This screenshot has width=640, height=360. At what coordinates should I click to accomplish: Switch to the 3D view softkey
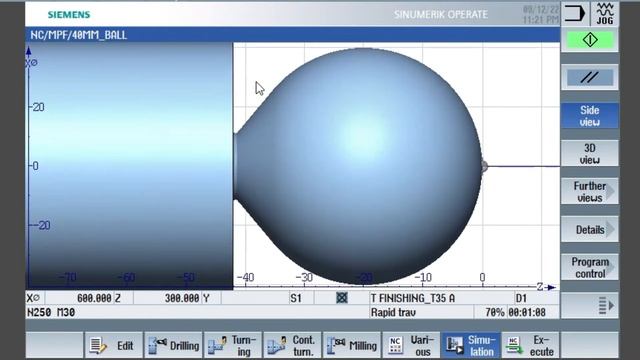click(590, 153)
